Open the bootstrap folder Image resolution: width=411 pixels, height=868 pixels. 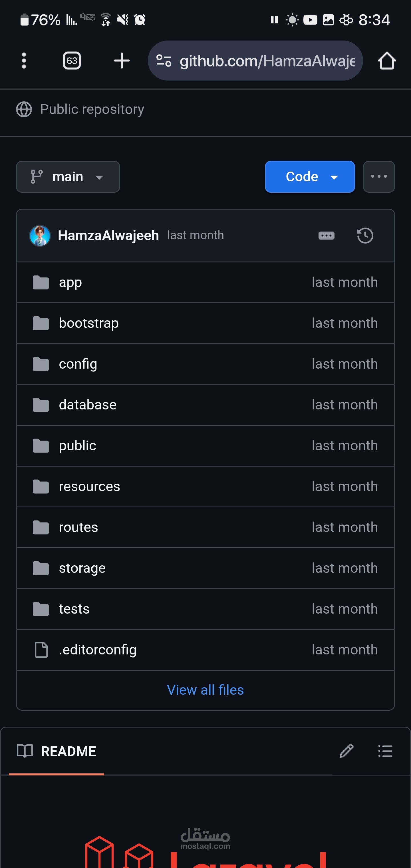coord(88,323)
